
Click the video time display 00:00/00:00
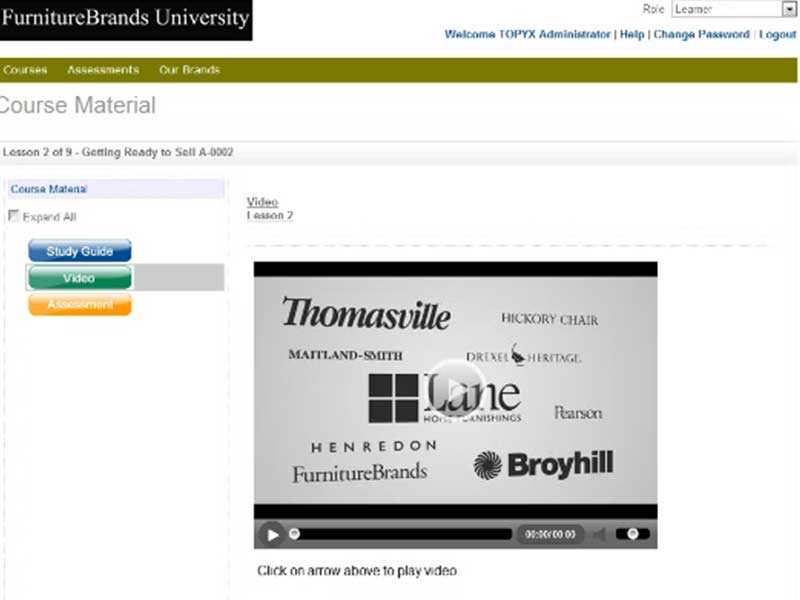click(550, 534)
